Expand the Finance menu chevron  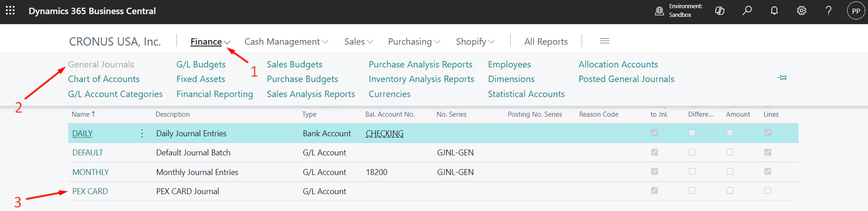[227, 42]
